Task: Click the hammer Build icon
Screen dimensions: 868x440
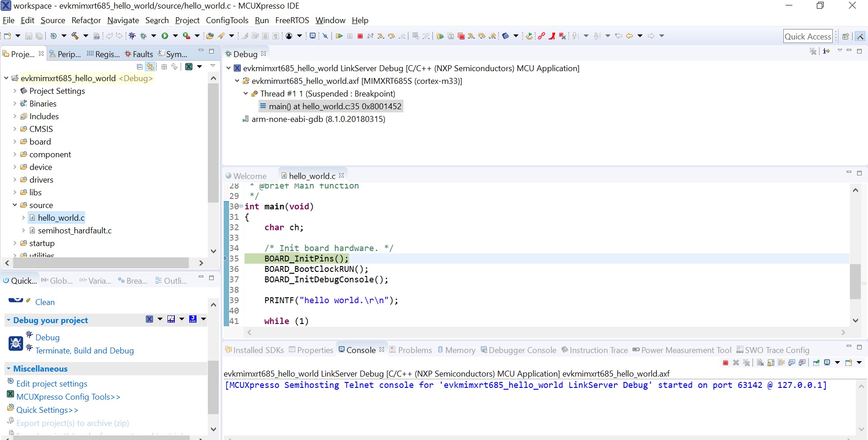Action: pyautogui.click(x=75, y=36)
